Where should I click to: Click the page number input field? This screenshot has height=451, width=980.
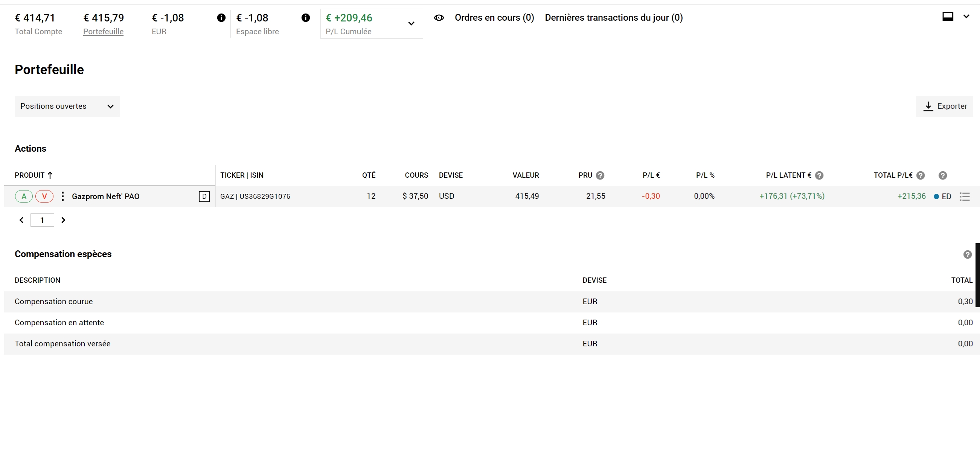click(x=42, y=220)
